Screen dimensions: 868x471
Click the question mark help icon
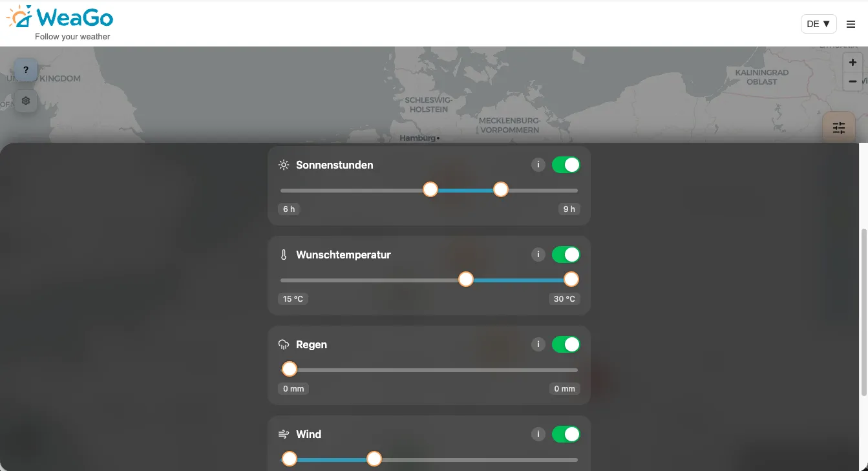[26, 70]
